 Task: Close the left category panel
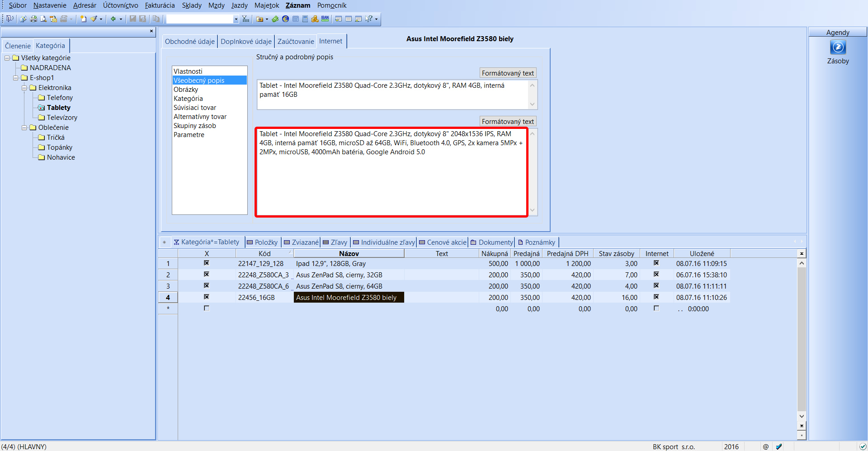click(151, 31)
